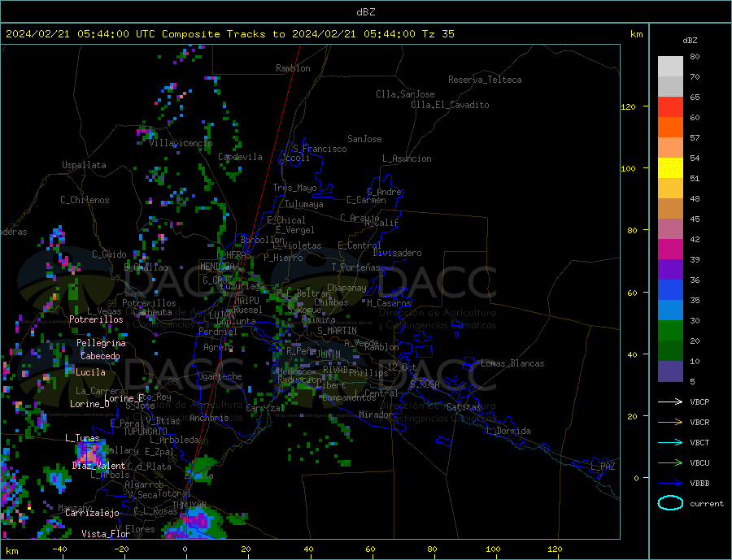Click the MENDOZA city label
This screenshot has width=732, height=560.
click(x=218, y=267)
